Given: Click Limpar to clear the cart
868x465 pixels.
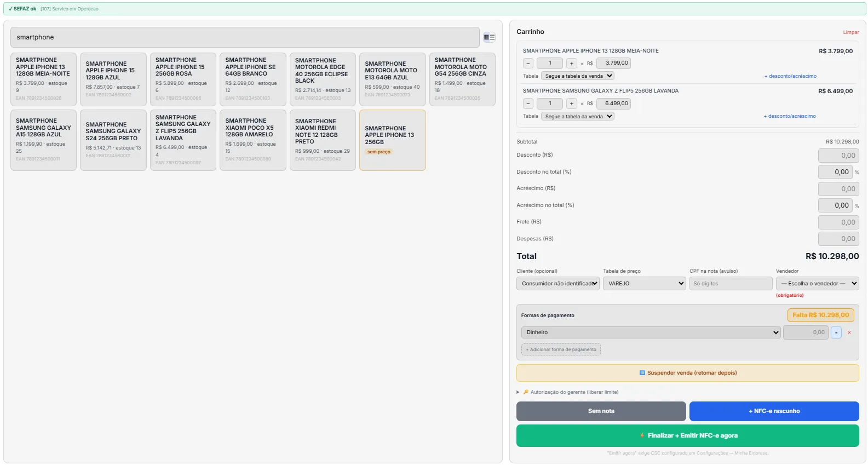Looking at the screenshot, I should coord(850,32).
